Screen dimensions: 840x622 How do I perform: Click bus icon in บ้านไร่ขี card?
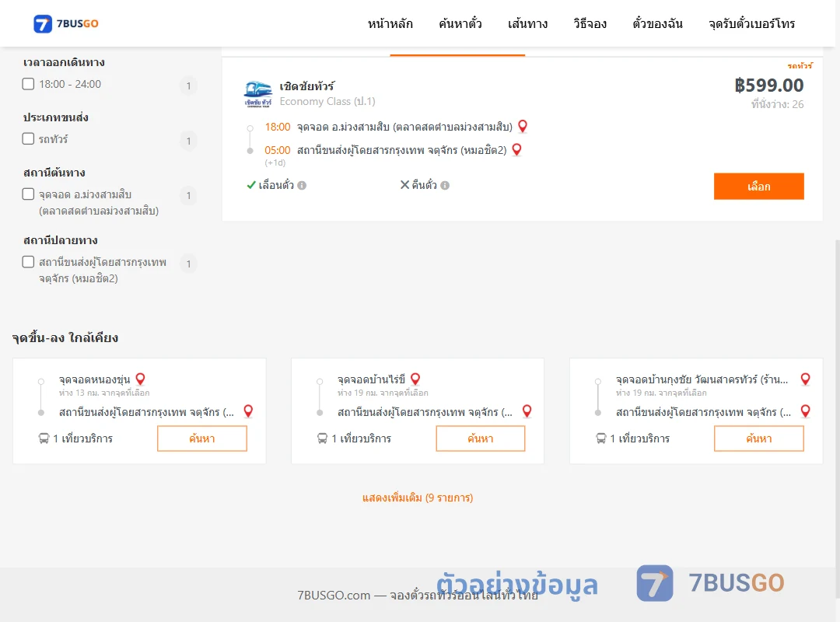[322, 439]
